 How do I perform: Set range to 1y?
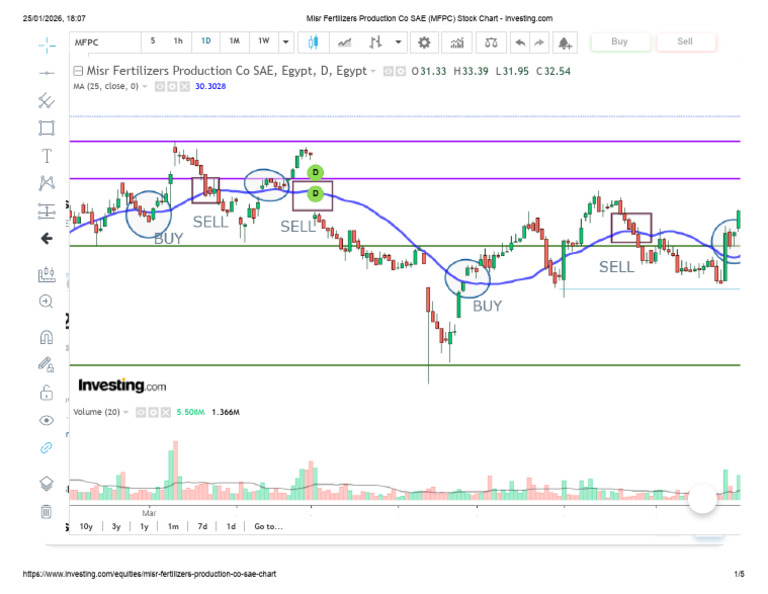click(x=144, y=526)
